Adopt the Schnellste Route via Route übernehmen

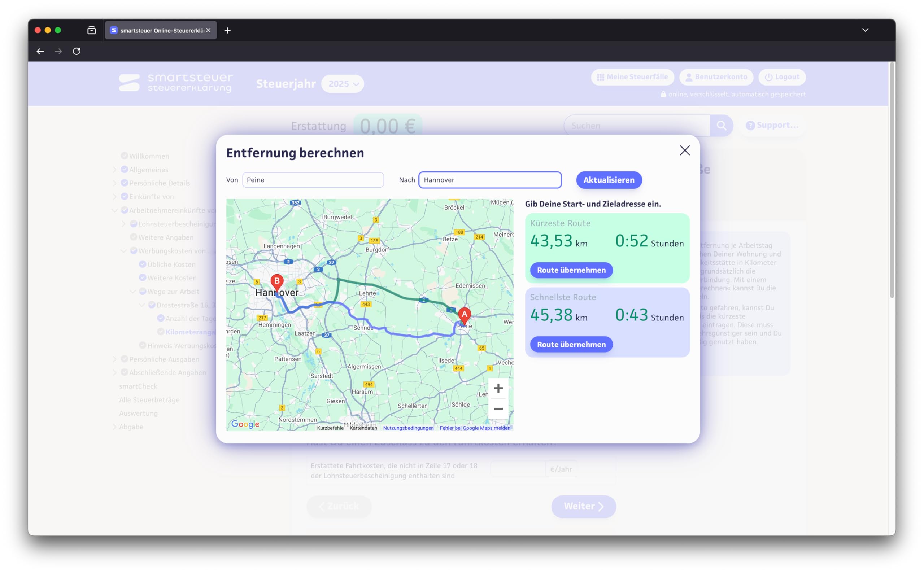(571, 345)
